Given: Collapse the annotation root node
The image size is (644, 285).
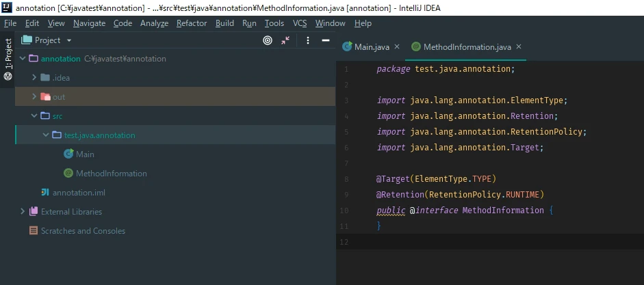Looking at the screenshot, I should tap(23, 59).
